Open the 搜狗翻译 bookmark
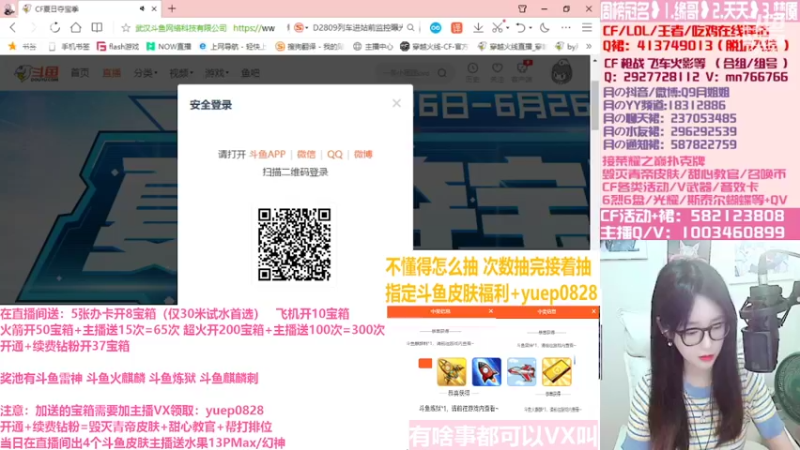Viewport: 800px width, 450px height. (310, 46)
